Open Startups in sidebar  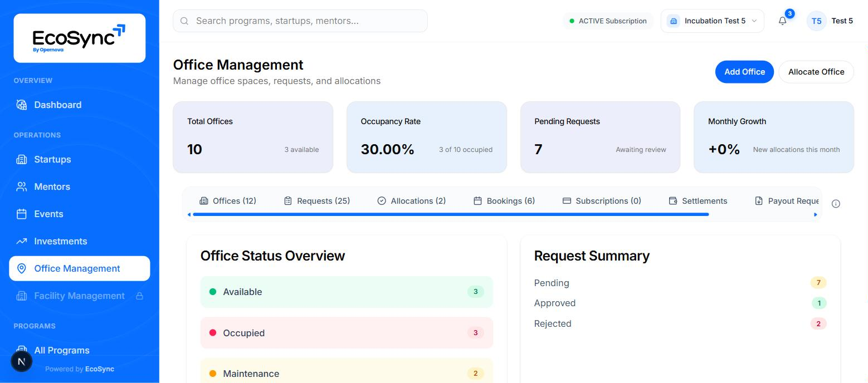click(x=79, y=159)
